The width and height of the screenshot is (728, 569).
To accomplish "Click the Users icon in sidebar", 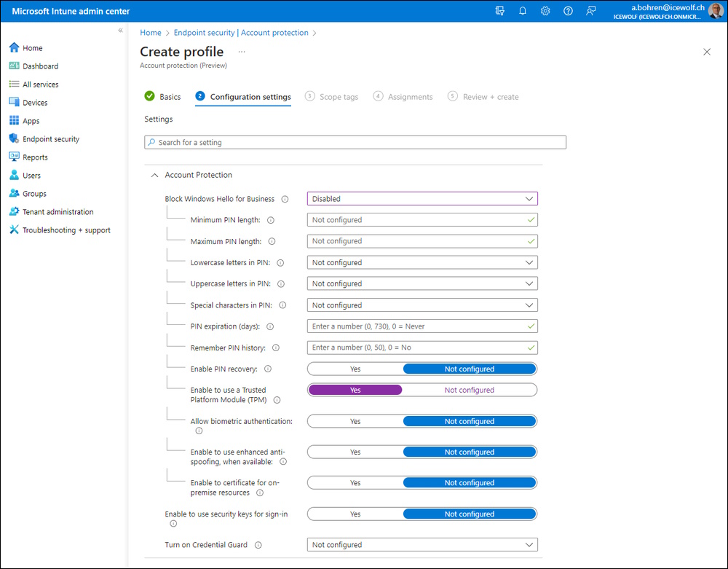I will pos(15,175).
